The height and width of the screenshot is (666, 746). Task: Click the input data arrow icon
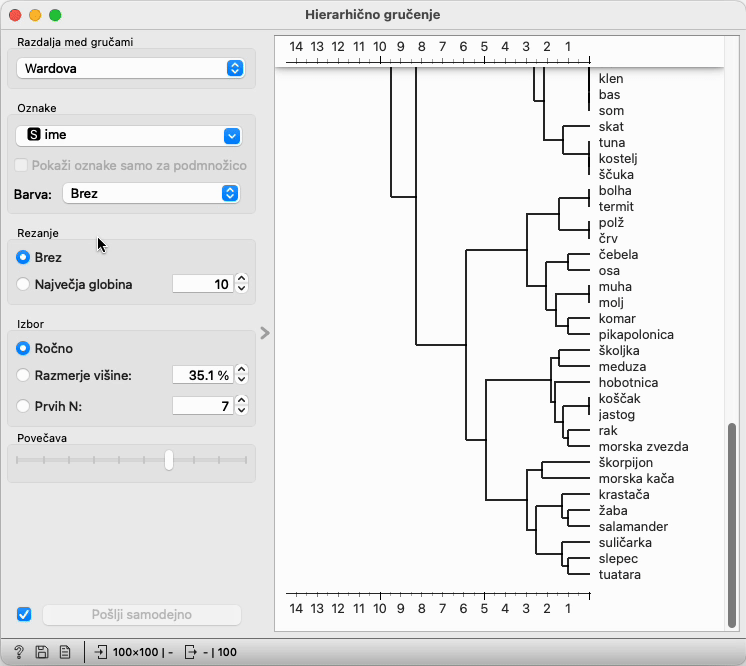coord(101,652)
